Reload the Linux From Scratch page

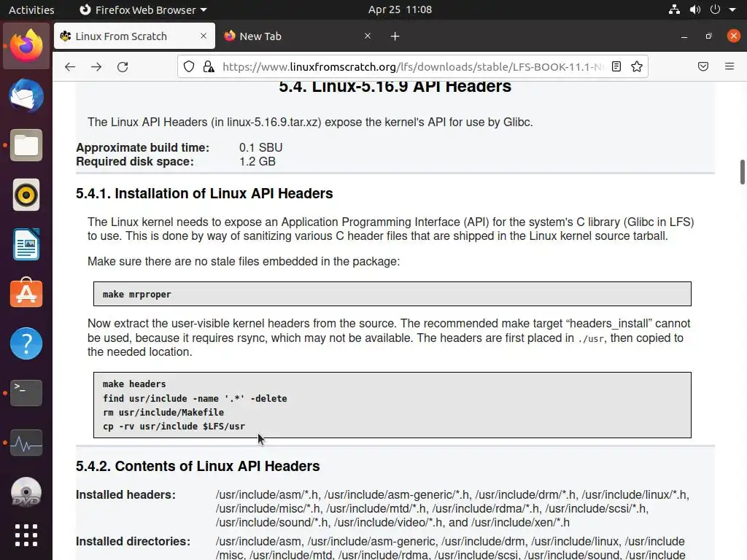tap(123, 66)
